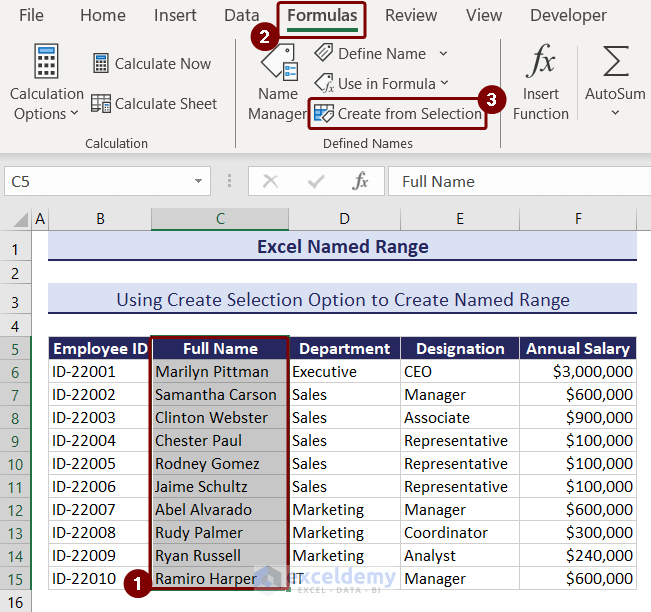Click the Employee ID header cell
The width and height of the screenshot is (651, 612).
[100, 348]
